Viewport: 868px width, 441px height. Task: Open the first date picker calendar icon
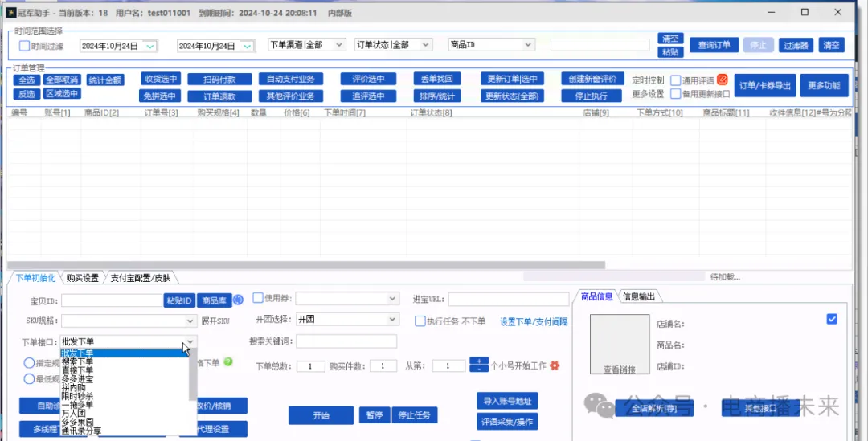pos(149,46)
